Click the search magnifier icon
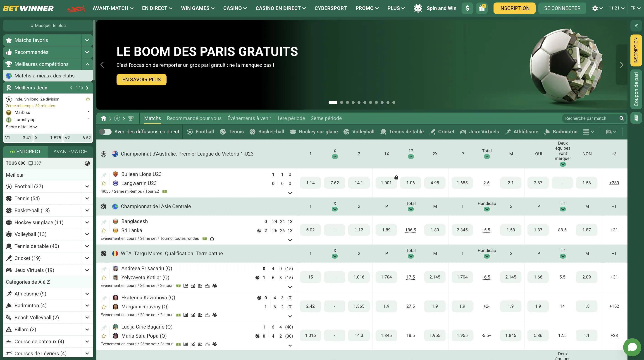 tap(622, 118)
